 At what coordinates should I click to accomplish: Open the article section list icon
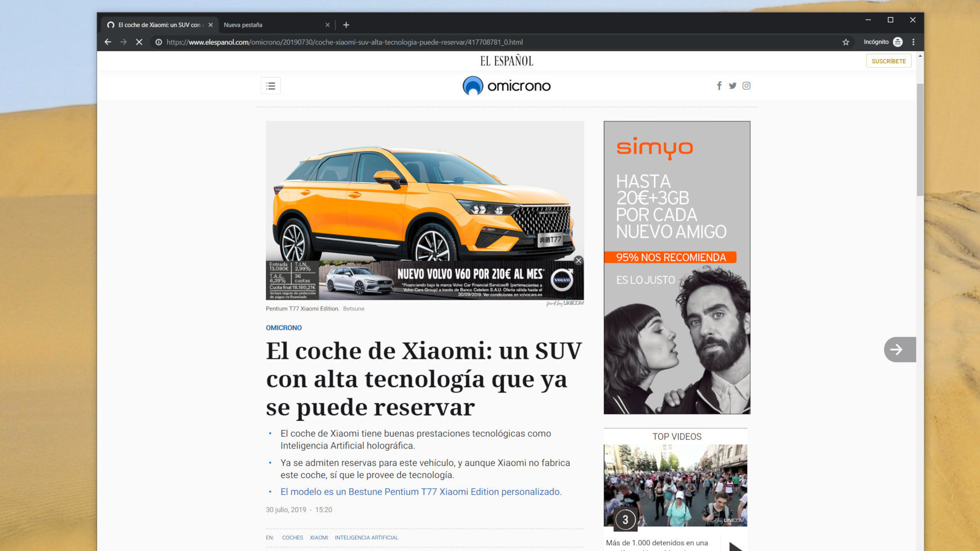(x=271, y=86)
